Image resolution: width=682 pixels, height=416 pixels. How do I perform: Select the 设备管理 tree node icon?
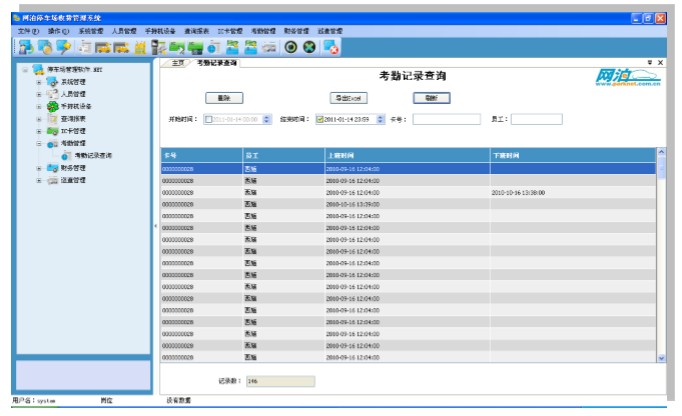click(x=52, y=180)
